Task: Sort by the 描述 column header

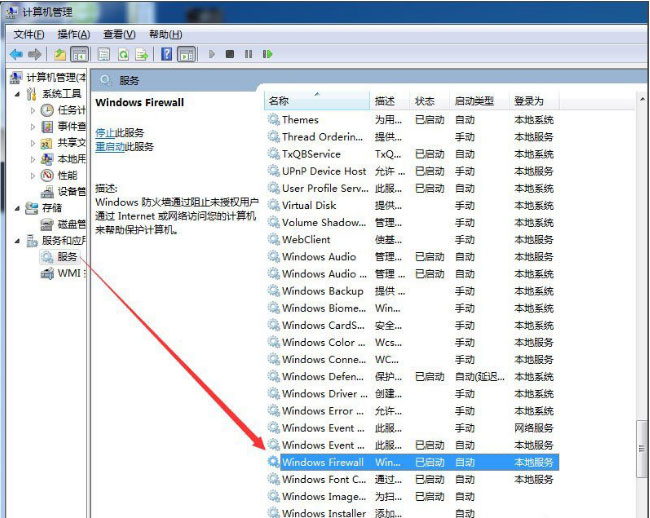Action: click(389, 101)
